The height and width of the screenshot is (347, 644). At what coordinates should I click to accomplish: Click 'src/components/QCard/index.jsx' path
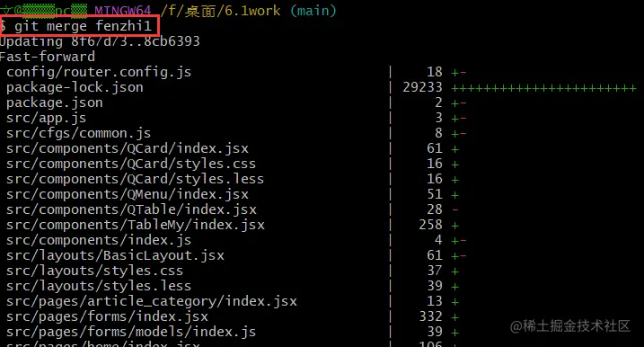[x=128, y=148]
